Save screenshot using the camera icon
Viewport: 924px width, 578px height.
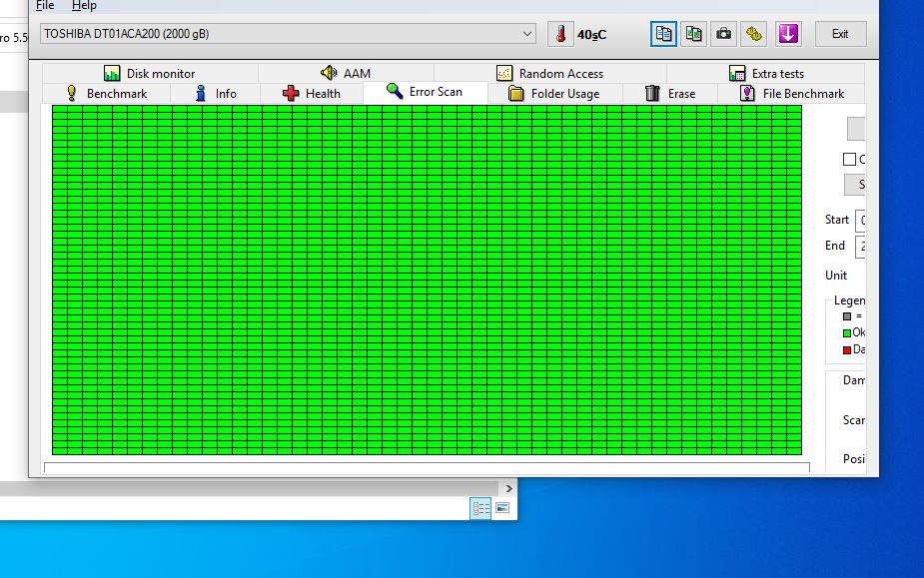[723, 34]
